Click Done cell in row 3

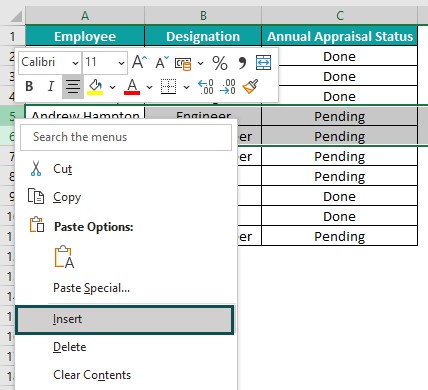tap(340, 76)
